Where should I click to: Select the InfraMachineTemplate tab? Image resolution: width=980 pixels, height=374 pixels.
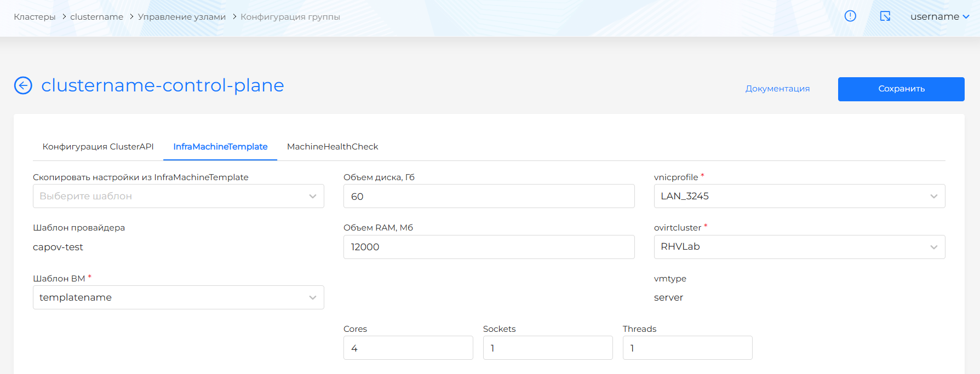(x=220, y=147)
